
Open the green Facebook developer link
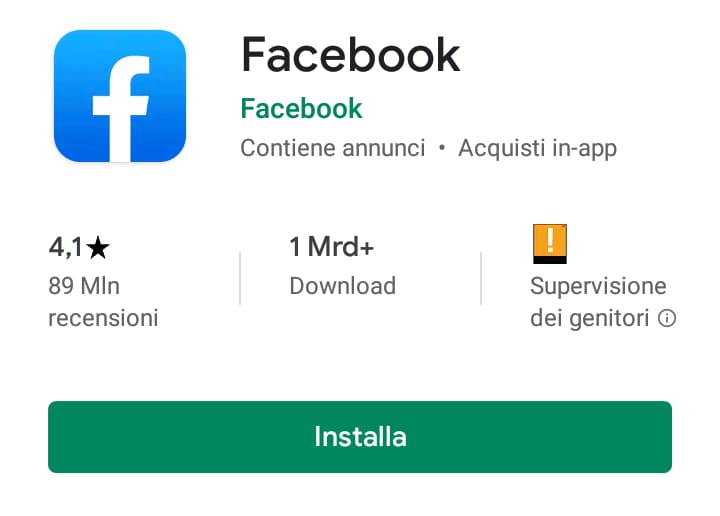[301, 109]
